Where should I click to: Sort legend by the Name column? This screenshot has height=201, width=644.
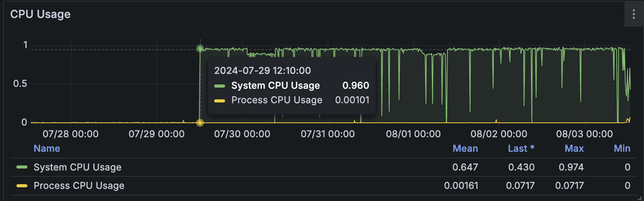[47, 149]
